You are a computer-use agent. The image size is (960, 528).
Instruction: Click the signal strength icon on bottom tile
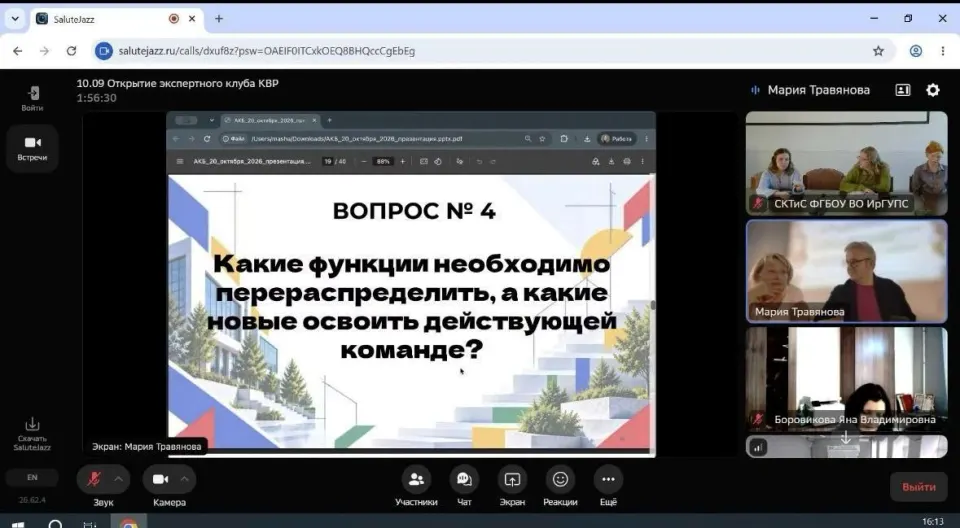(x=758, y=447)
